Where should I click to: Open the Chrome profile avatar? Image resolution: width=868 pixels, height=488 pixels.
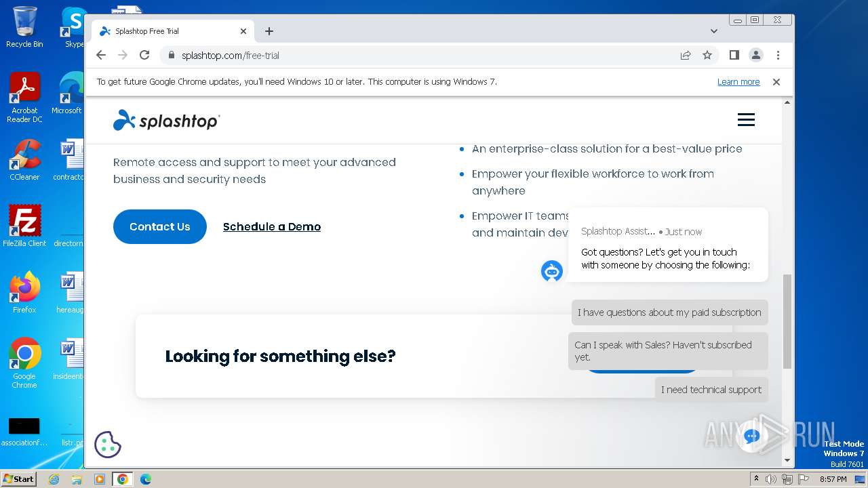point(756,55)
